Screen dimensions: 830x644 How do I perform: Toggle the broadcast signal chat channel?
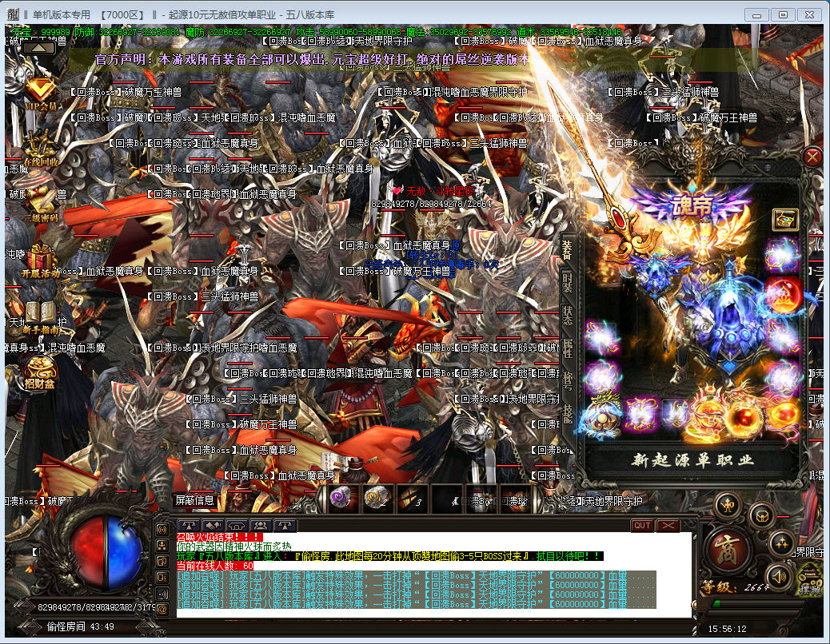pyautogui.click(x=162, y=529)
